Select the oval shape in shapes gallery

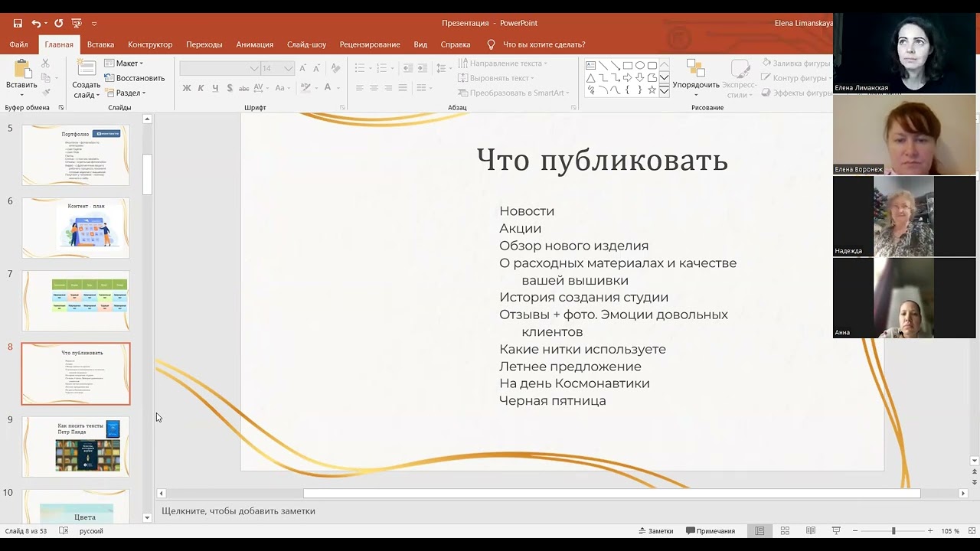[640, 66]
